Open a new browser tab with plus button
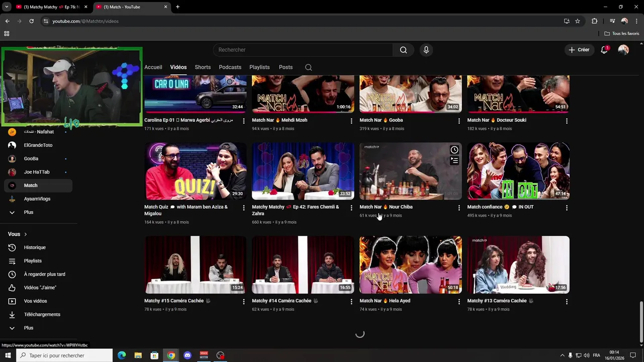The image size is (644, 362). pyautogui.click(x=178, y=7)
